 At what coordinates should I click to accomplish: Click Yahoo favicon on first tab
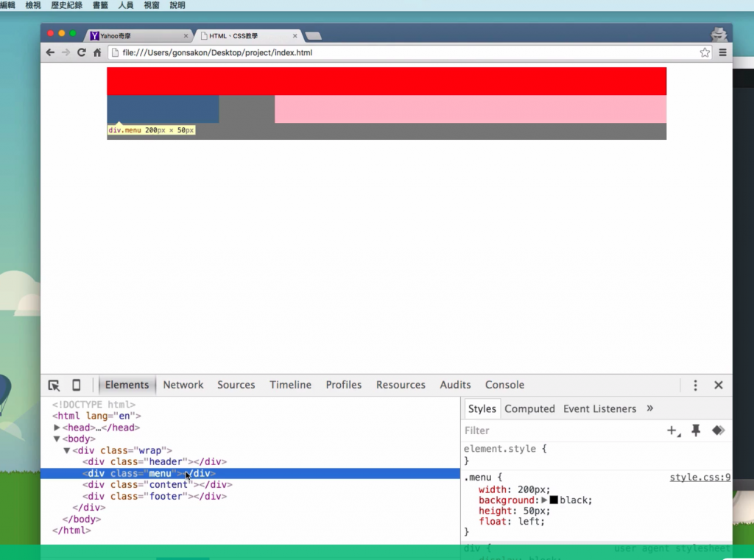coord(95,36)
